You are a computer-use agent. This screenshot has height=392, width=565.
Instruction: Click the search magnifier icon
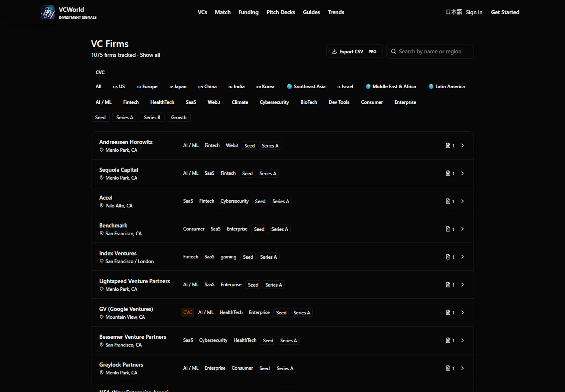coord(393,52)
